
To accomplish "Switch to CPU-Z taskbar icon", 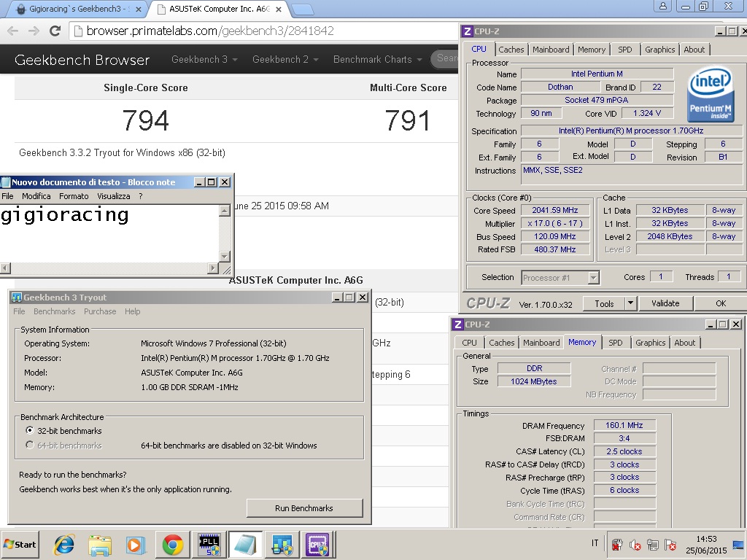I will click(318, 545).
